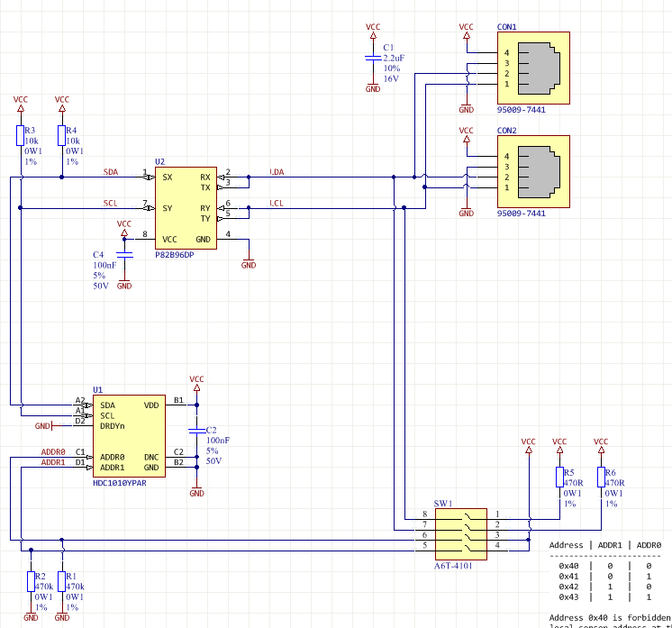Screen dimensions: 672x628
Task: Select the ADDR1 net label
Action: coord(53,462)
